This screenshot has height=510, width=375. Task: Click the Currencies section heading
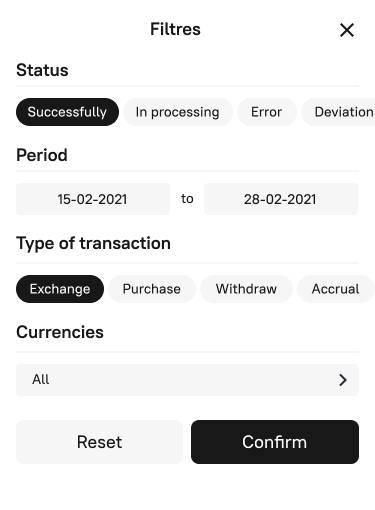pos(60,332)
